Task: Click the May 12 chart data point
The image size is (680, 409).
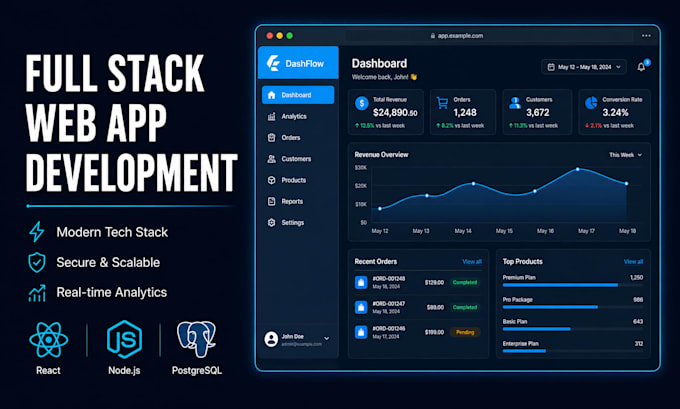Action: [x=380, y=209]
